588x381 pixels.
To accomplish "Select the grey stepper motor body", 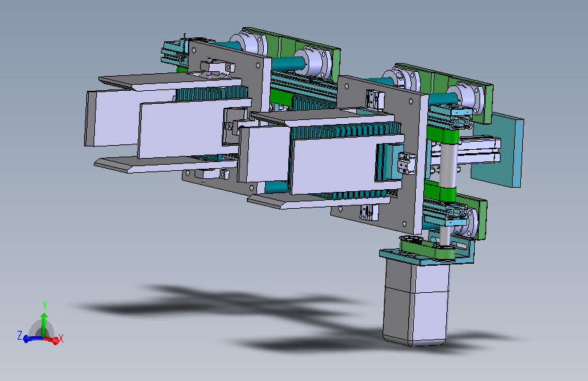I will coord(416,302).
